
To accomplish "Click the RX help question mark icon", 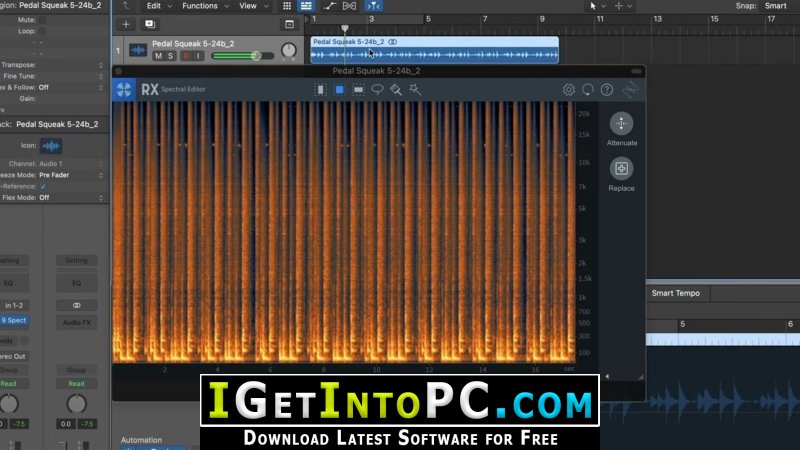I will pyautogui.click(x=606, y=90).
